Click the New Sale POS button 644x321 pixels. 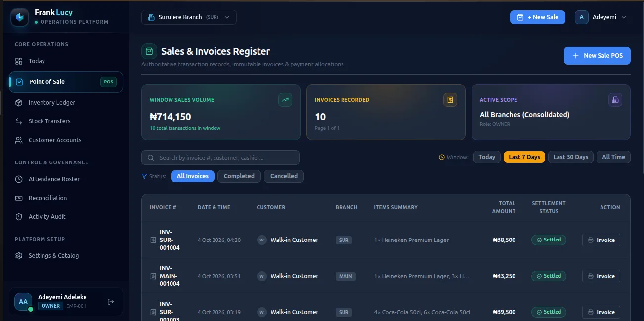coord(597,56)
